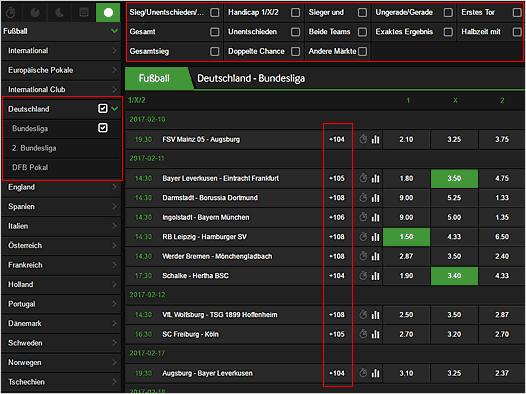Collapse the Deutschland green chevron

tap(115, 109)
